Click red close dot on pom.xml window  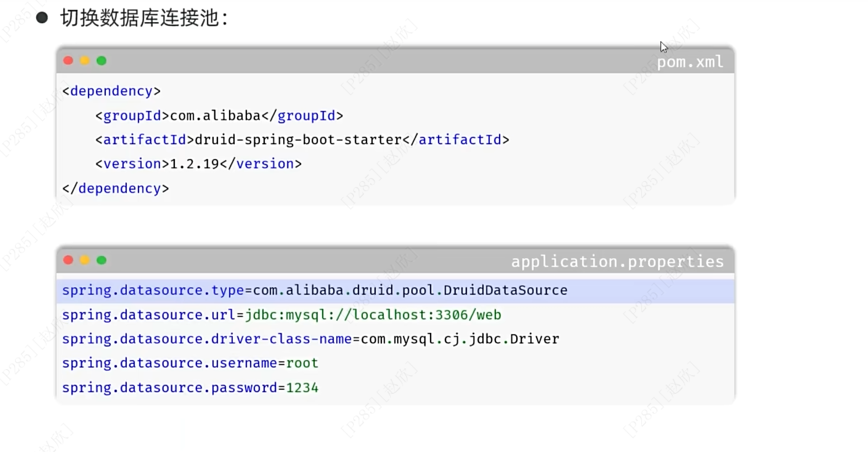pos(69,61)
